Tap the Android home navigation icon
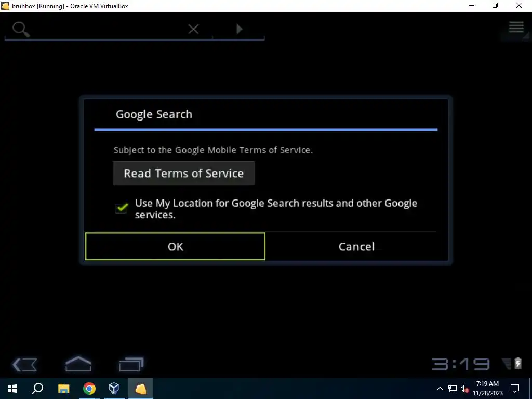 [78, 364]
